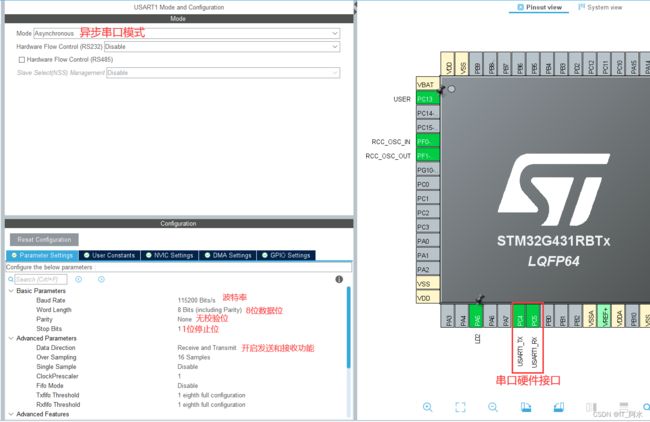Screen dimensions: 650x422
Task: Select the ClockPrescaler parameter row
Action: pos(177,376)
